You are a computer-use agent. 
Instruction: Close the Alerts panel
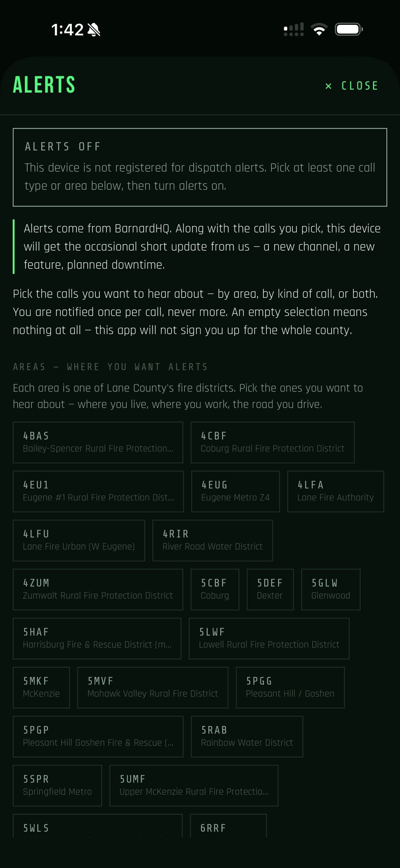tap(352, 86)
